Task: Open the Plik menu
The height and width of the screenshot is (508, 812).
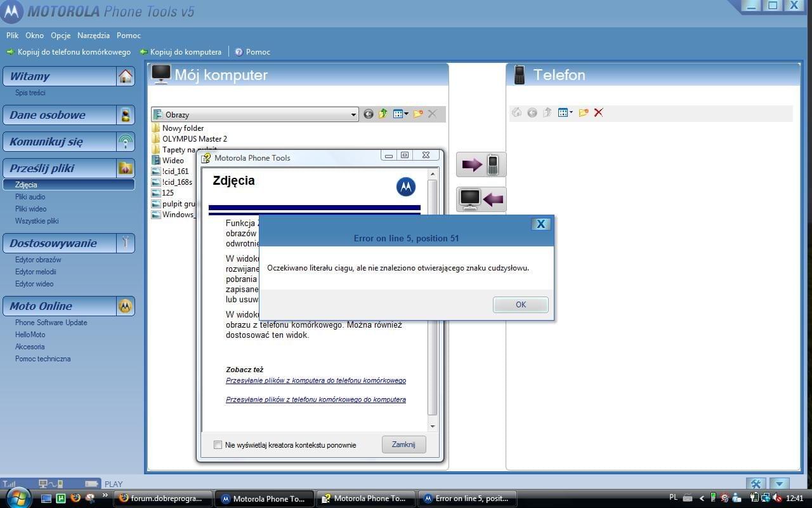Action: [x=13, y=36]
